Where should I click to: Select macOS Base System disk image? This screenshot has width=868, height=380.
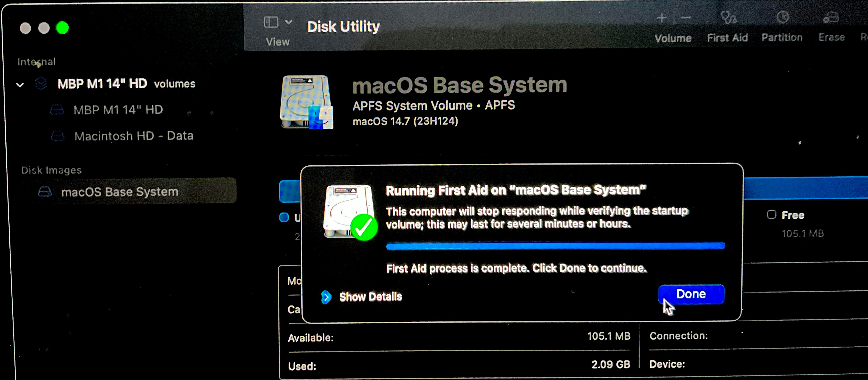pyautogui.click(x=119, y=192)
